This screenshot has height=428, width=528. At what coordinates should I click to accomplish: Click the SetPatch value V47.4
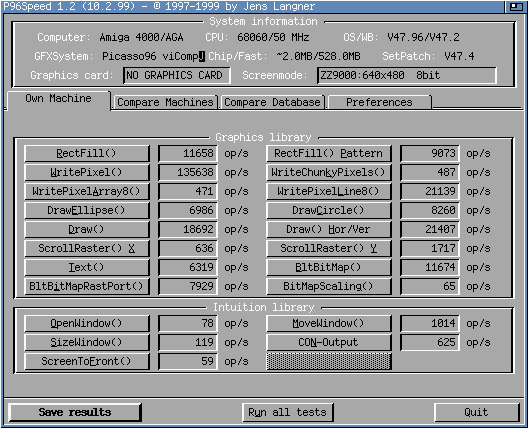[459, 56]
